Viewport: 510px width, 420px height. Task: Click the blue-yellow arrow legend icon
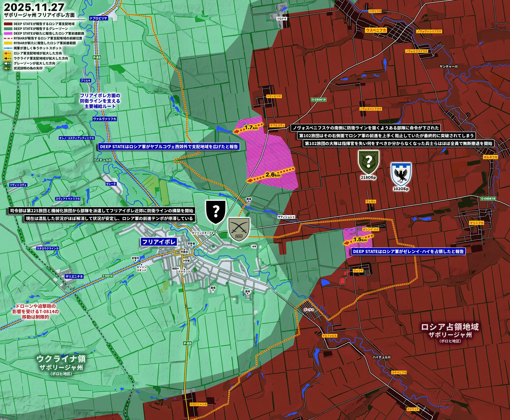tap(8, 58)
